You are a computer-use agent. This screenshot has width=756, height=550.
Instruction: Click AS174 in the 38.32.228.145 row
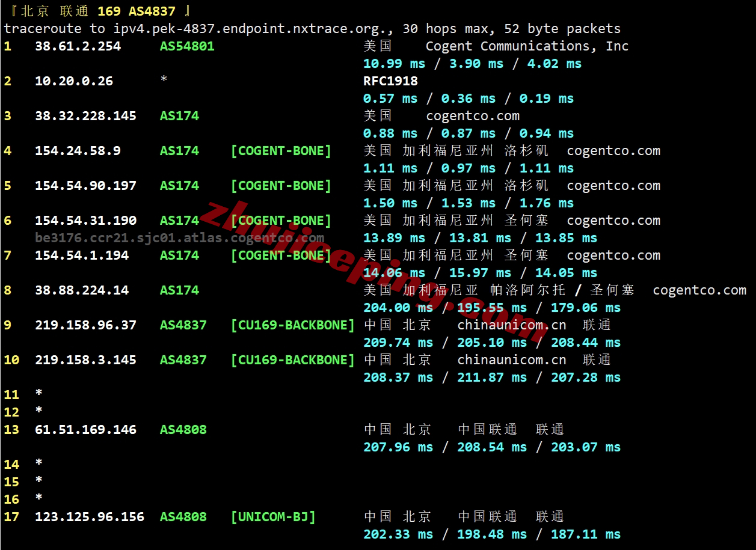click(179, 116)
